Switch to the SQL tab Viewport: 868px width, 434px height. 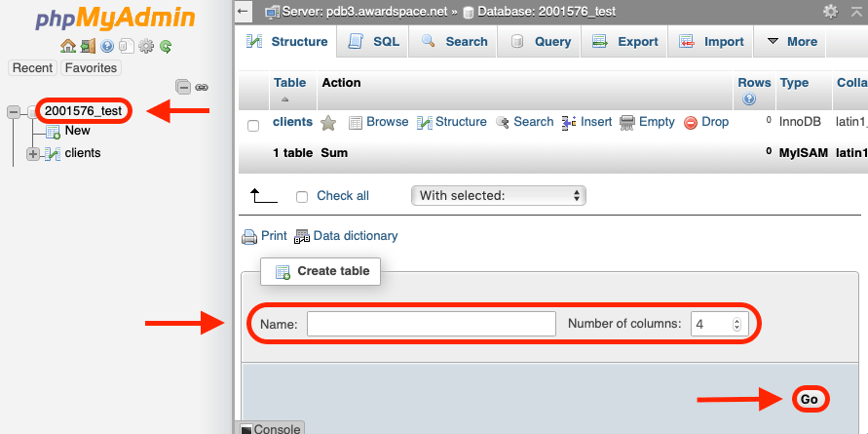point(374,42)
